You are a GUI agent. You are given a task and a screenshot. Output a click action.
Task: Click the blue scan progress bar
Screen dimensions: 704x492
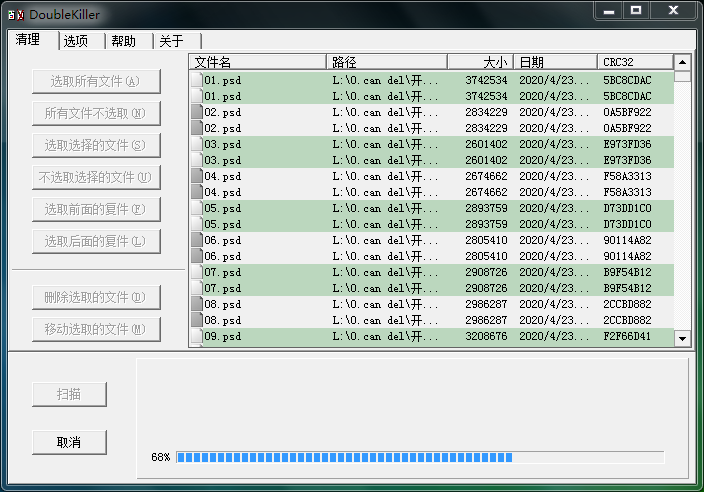(x=420, y=457)
